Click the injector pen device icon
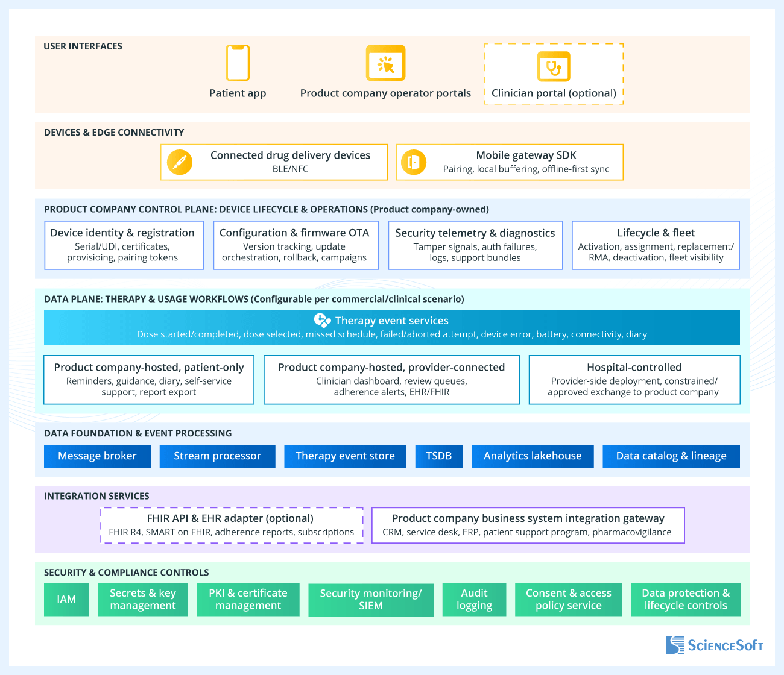Viewport: 784px width, 675px height. click(180, 162)
